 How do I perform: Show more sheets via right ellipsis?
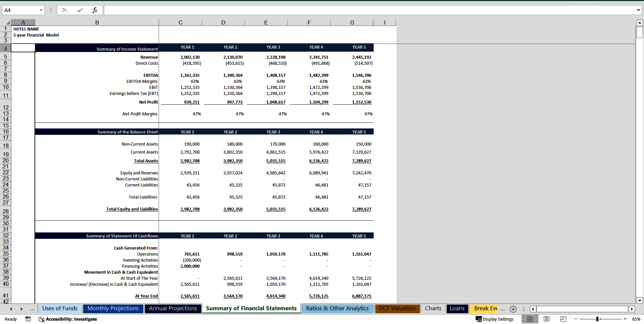click(502, 309)
